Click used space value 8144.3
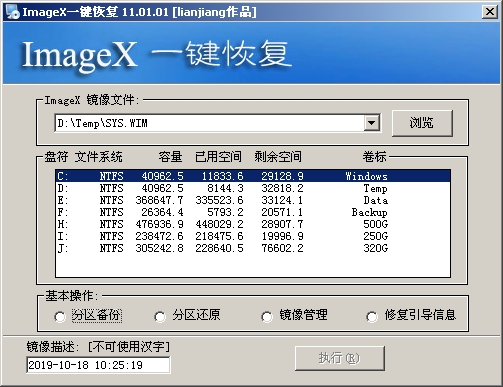 [225, 188]
